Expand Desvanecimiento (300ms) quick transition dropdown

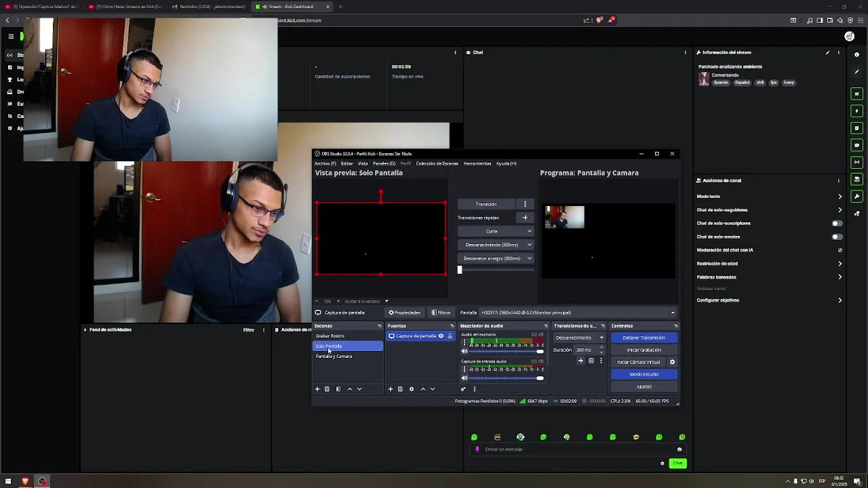pos(530,245)
